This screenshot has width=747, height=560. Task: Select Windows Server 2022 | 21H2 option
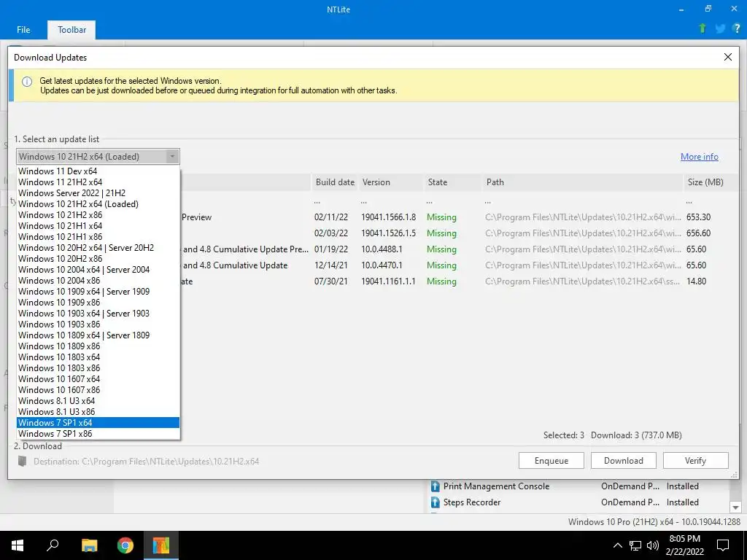tap(98, 192)
